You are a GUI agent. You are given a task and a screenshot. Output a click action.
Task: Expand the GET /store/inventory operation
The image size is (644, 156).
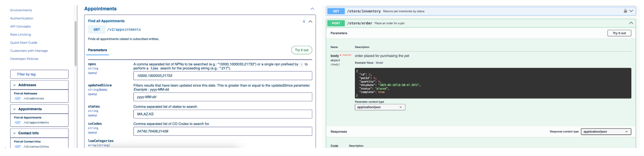click(631, 11)
